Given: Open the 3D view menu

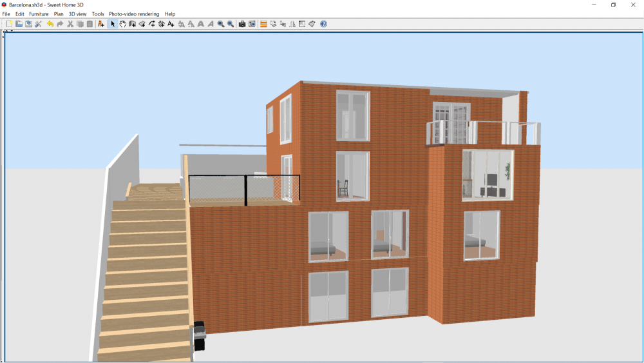Looking at the screenshot, I should 77,14.
